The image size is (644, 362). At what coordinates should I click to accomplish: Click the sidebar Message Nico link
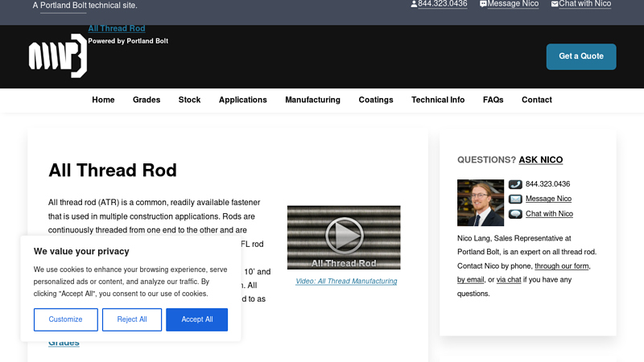point(548,199)
